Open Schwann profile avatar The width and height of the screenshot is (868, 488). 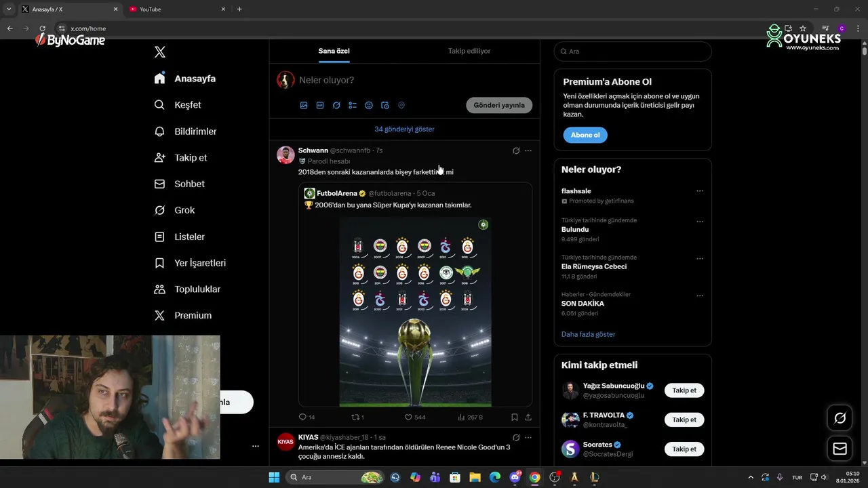pyautogui.click(x=285, y=155)
